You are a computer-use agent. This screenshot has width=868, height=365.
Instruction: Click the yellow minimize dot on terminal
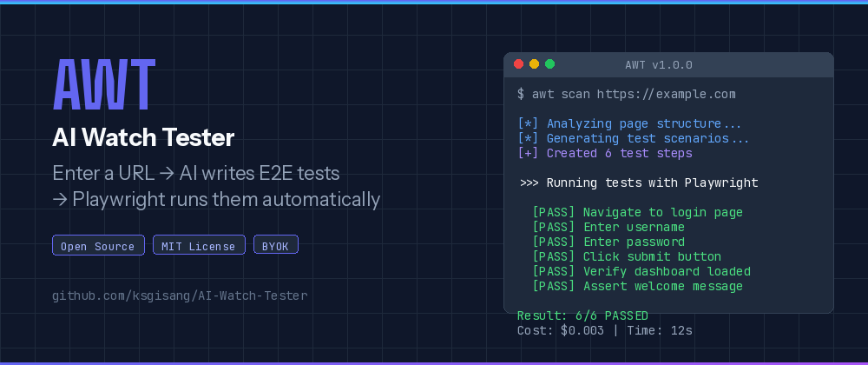coord(534,64)
